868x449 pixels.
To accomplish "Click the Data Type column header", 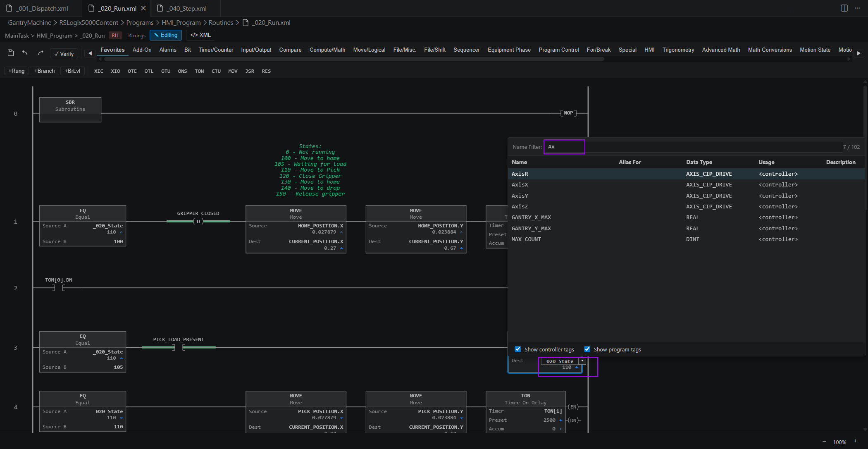I will coord(699,162).
